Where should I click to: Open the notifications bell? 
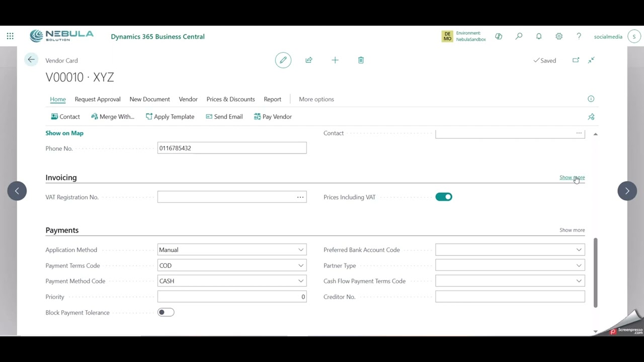(x=539, y=36)
